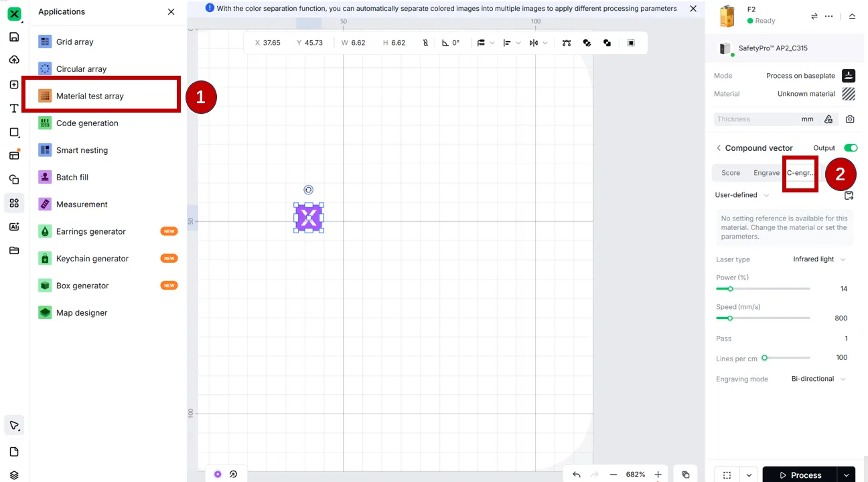The height and width of the screenshot is (482, 868).
Task: Click the circular arrow icon beside the purple dot
Action: 233,474
